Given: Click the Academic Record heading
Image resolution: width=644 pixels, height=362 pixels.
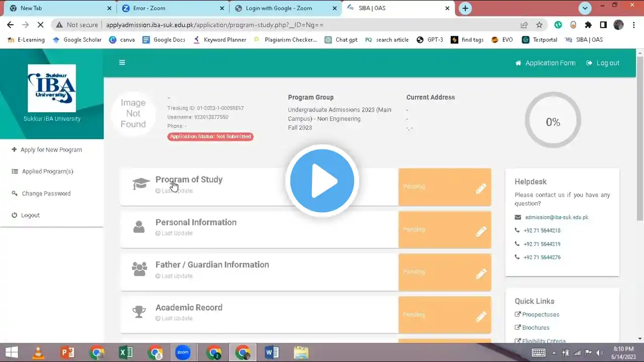Looking at the screenshot, I should pos(189,307).
